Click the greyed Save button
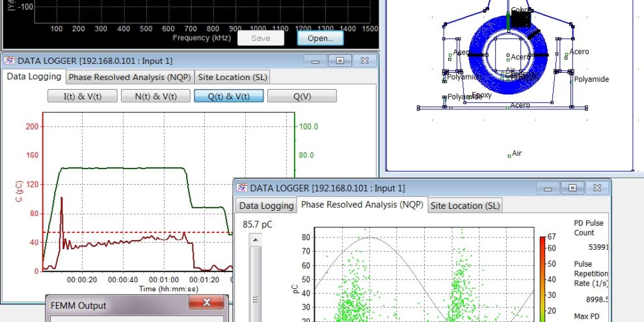Image resolution: width=644 pixels, height=322 pixels. (x=260, y=38)
